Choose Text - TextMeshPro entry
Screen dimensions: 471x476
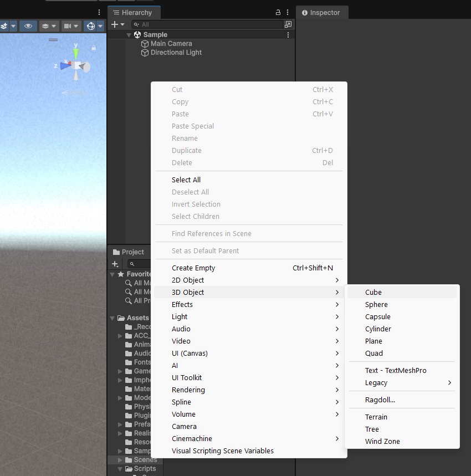402,370
